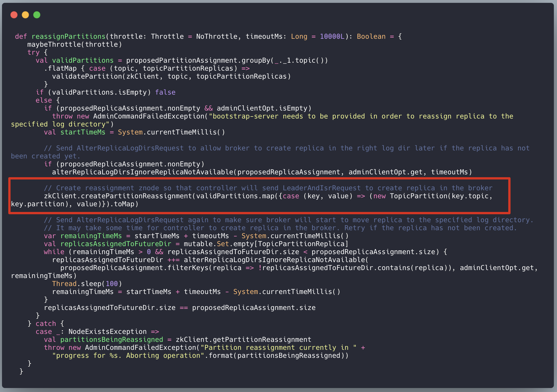Click the yellow minimize window dot

pos(25,15)
